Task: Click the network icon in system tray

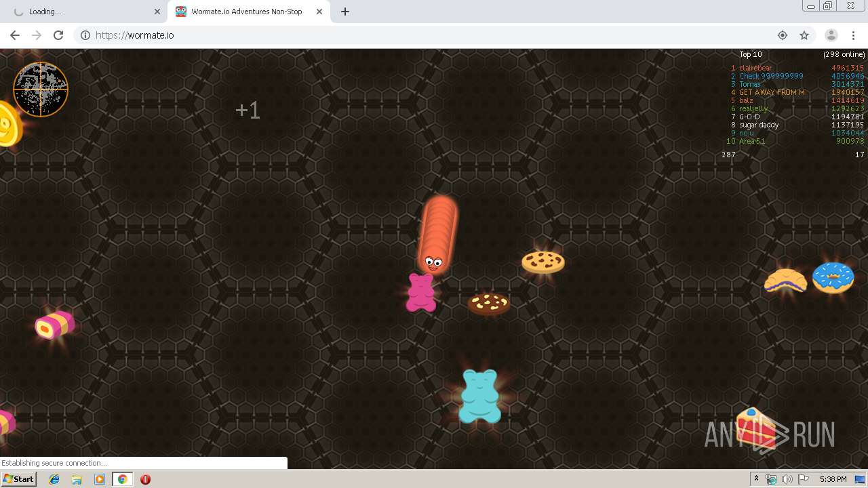Action: tap(771, 479)
